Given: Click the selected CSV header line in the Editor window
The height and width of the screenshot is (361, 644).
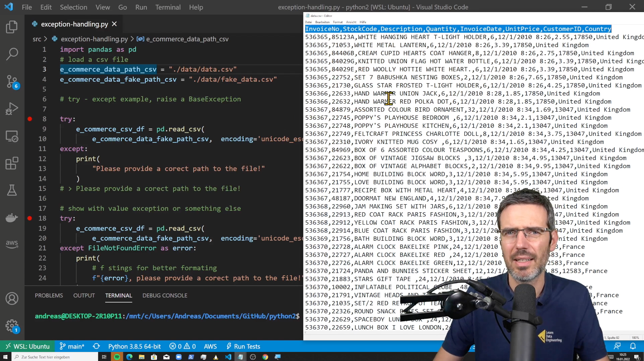Looking at the screenshot, I should coord(458,29).
